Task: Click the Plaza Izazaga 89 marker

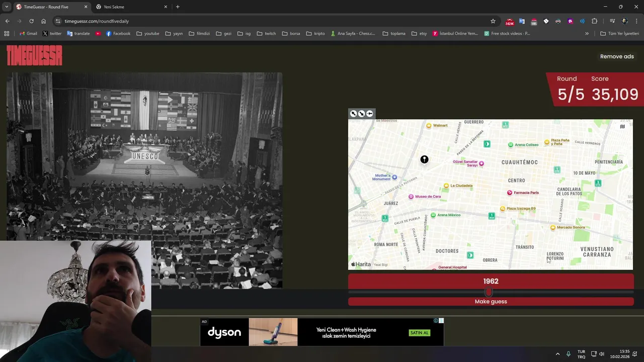Action: click(503, 209)
